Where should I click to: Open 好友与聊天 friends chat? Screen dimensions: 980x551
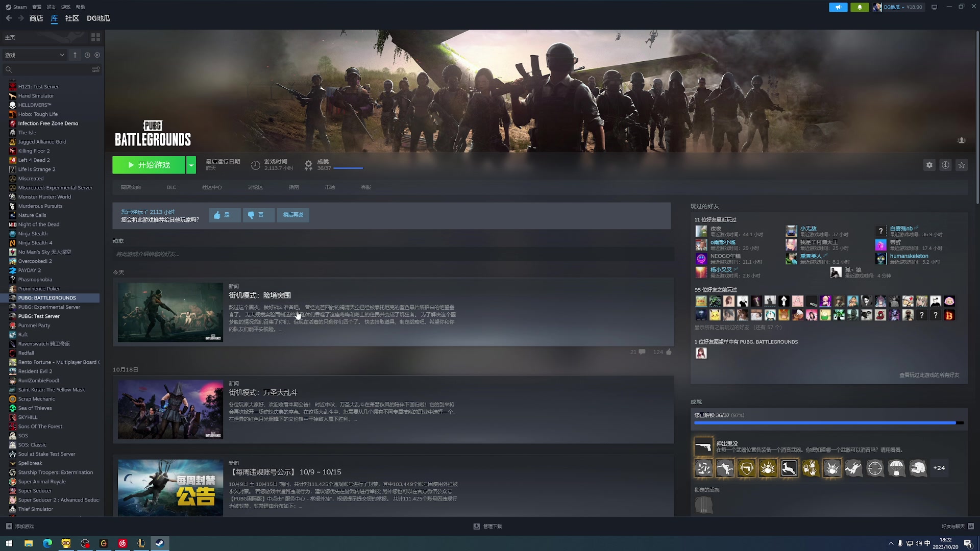[x=958, y=526]
